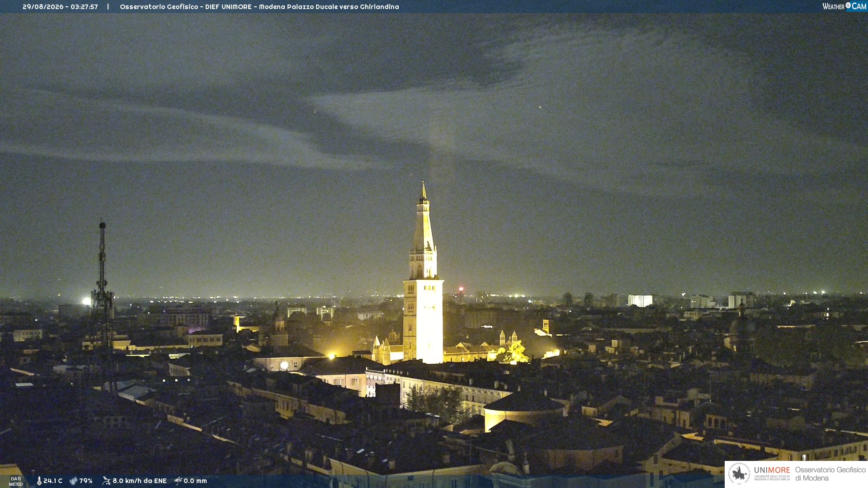868x488 pixels.
Task: Click the Osservatorio Geofisico di Modena text
Action: tap(830, 474)
